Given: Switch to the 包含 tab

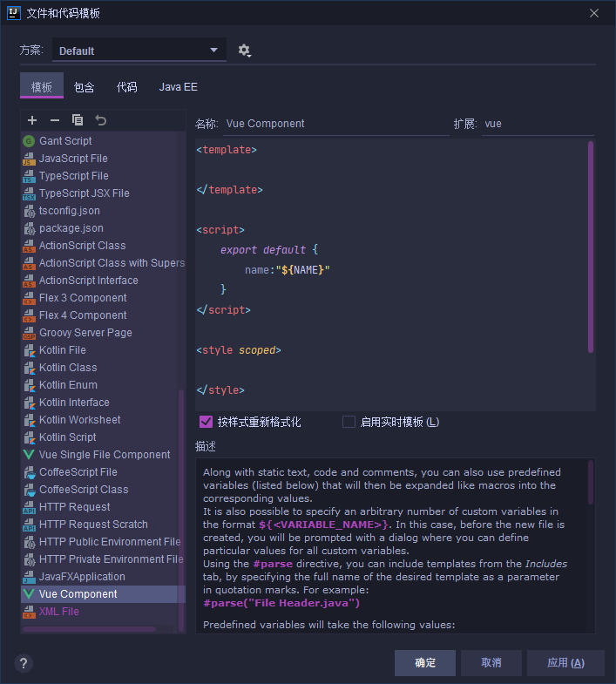Looking at the screenshot, I should [x=85, y=87].
